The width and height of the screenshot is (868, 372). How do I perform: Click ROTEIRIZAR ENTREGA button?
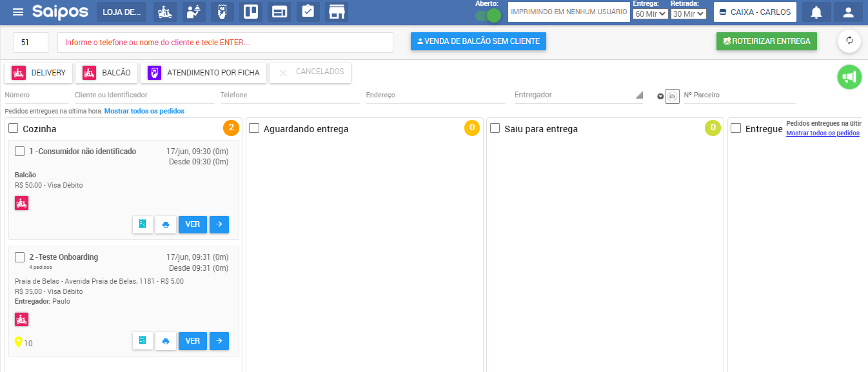coord(767,41)
